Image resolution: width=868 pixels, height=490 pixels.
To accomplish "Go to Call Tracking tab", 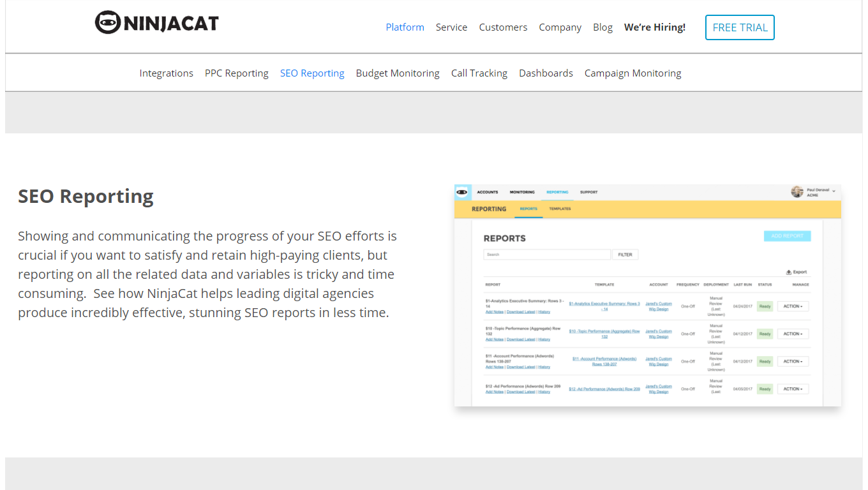I will point(479,73).
